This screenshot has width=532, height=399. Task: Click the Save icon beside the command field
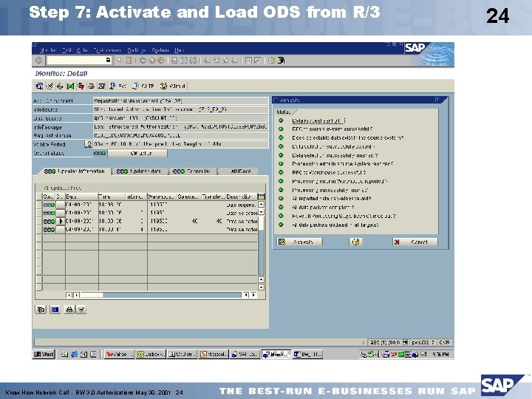pyautogui.click(x=129, y=61)
